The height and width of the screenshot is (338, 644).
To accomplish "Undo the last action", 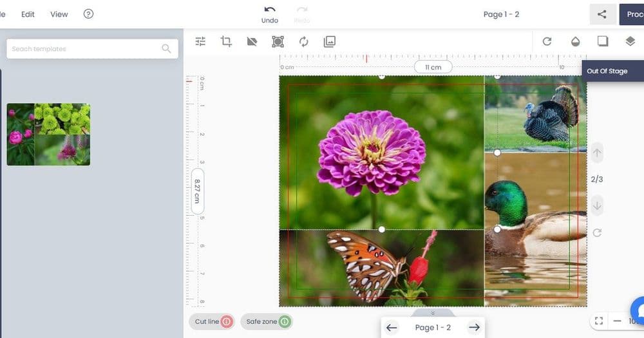I will [270, 14].
